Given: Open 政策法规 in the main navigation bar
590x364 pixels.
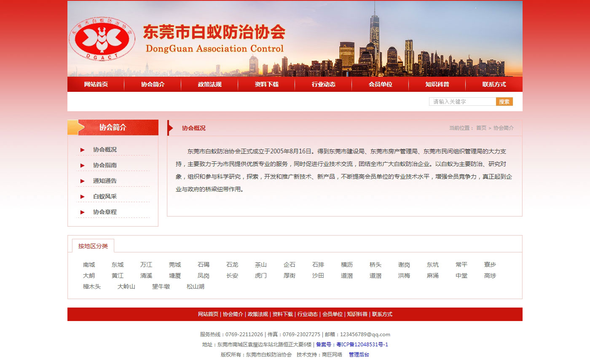Looking at the screenshot, I should (x=209, y=84).
